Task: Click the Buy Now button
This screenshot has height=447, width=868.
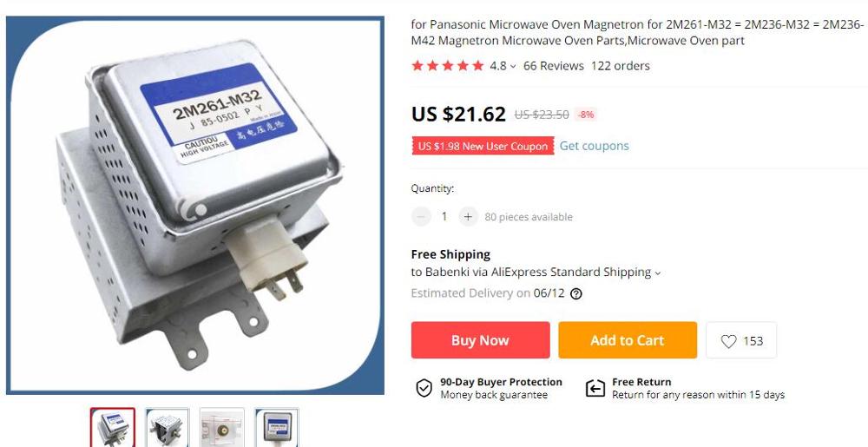Action: click(481, 340)
